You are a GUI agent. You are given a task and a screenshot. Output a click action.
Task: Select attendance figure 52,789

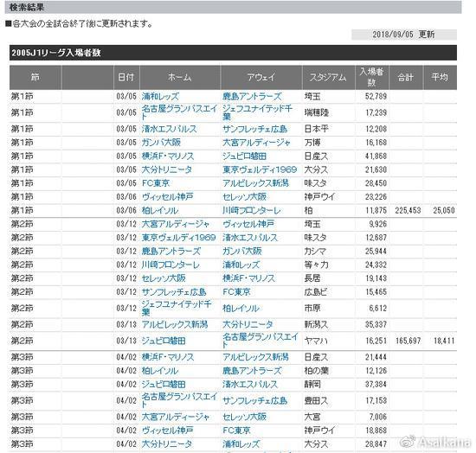[x=376, y=97]
